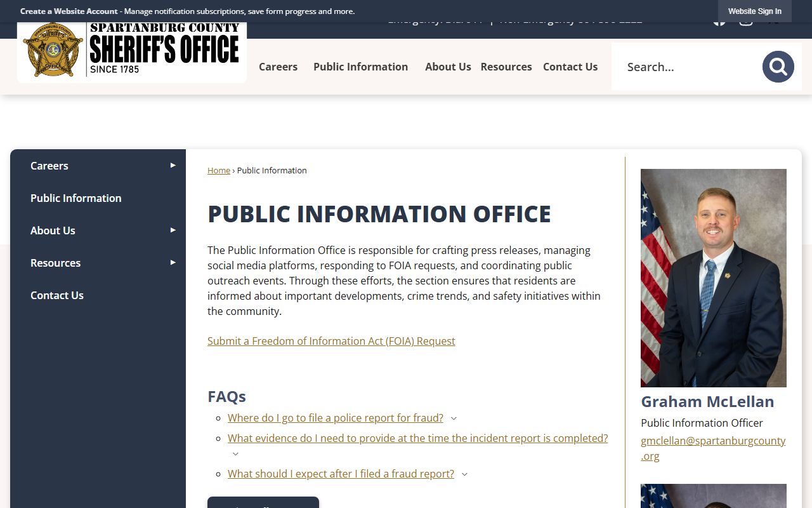Open About Us in the top navigation
The width and height of the screenshot is (812, 508).
tap(448, 67)
